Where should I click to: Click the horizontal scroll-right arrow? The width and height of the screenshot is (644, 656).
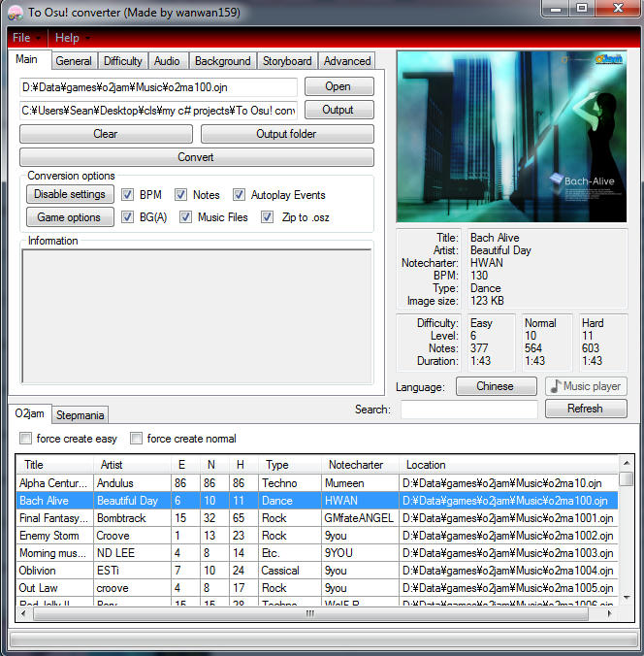point(610,613)
